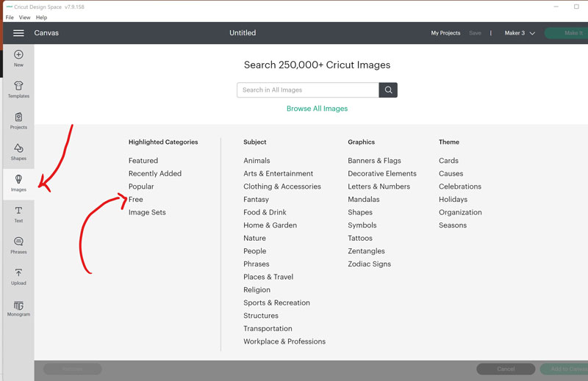Viewport: 588px width, 381px height.
Task: Browse the People subject
Action: click(x=254, y=251)
